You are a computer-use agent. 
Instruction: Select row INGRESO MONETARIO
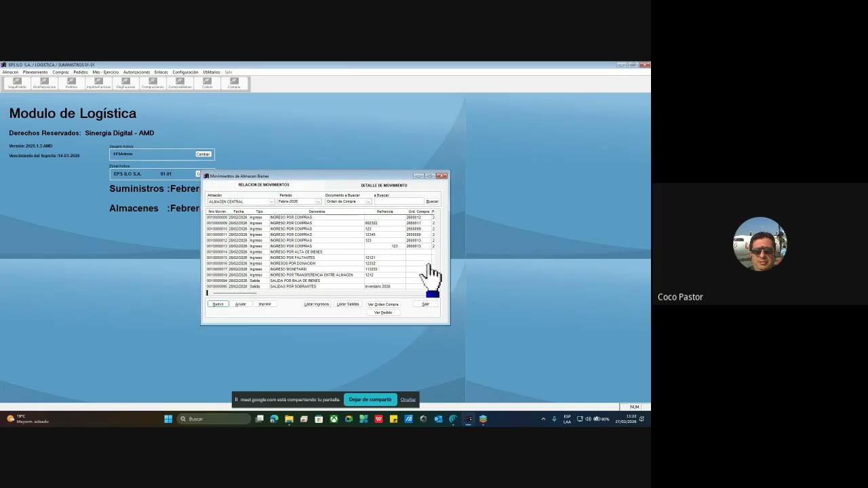pos(320,269)
